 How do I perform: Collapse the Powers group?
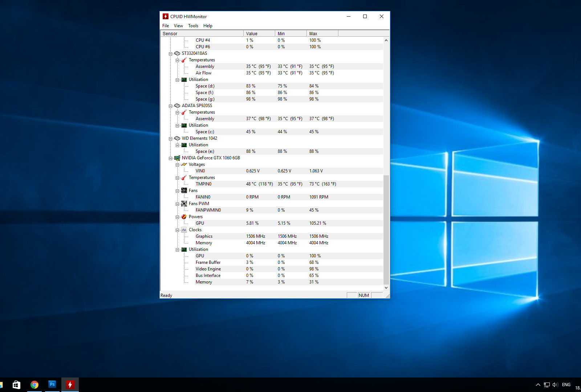tap(177, 217)
